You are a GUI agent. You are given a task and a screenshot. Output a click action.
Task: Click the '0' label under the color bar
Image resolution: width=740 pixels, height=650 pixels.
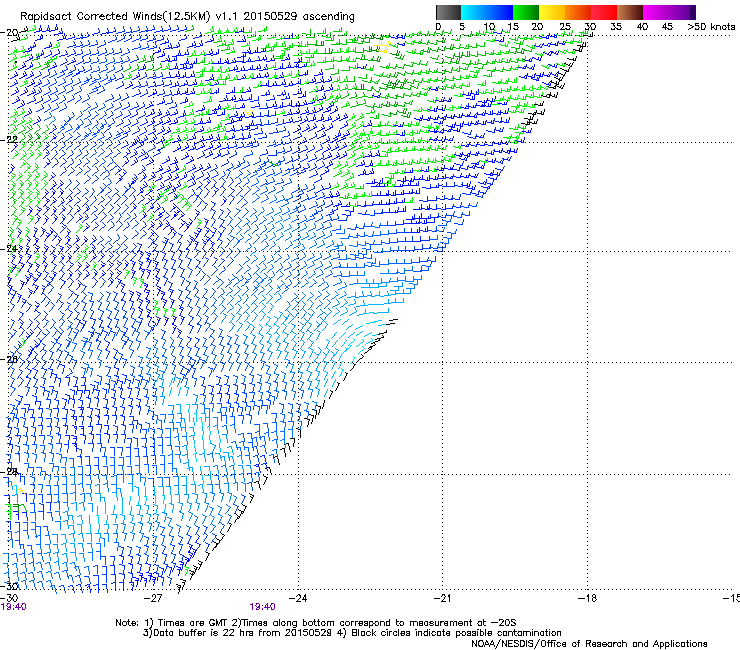[438, 27]
